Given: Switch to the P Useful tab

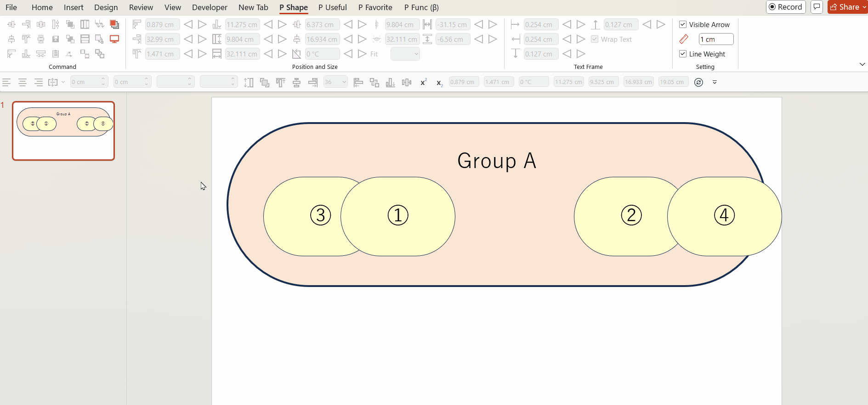Looking at the screenshot, I should [332, 7].
